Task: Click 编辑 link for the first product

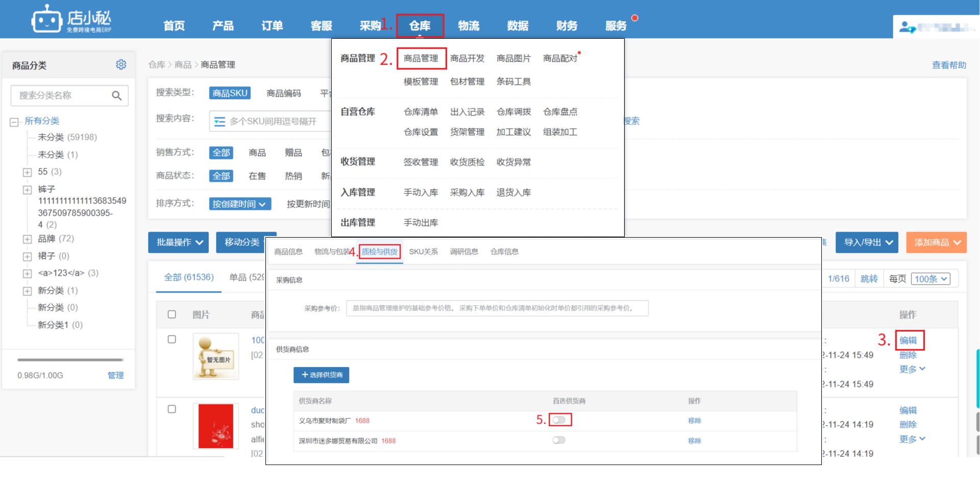Action: [x=908, y=340]
